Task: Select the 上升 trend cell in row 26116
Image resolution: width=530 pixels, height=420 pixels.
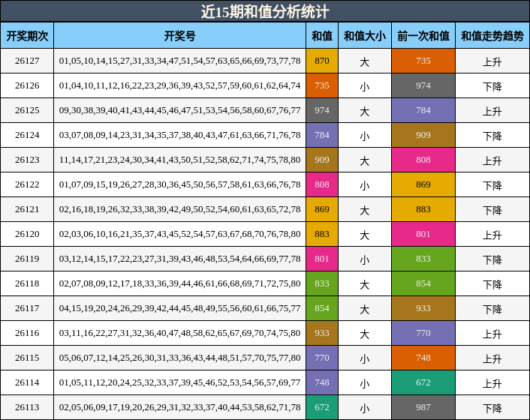Action: click(x=492, y=334)
